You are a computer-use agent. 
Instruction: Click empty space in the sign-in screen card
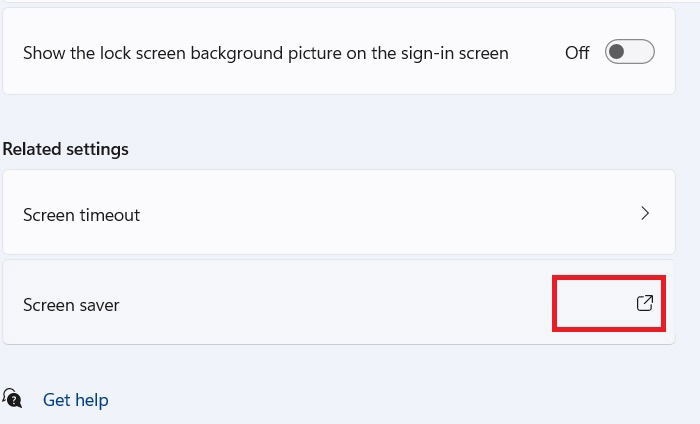(536, 76)
